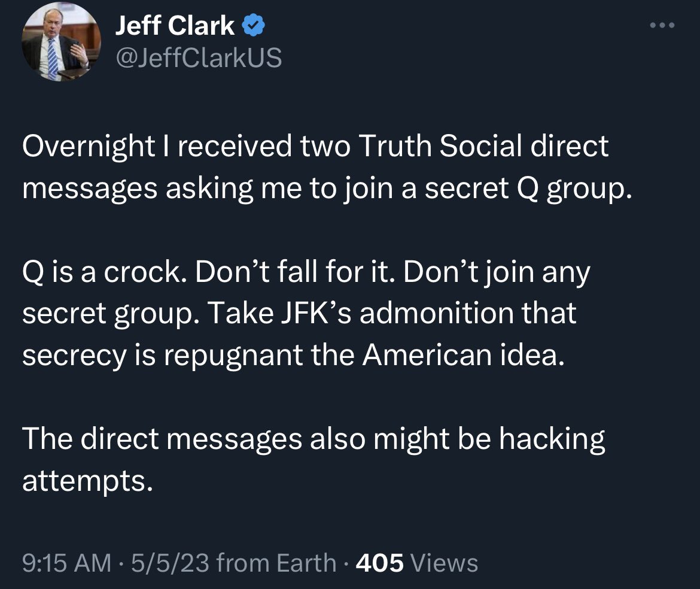Click the Jeff Clark display name
700x589 pixels.
pos(174,26)
